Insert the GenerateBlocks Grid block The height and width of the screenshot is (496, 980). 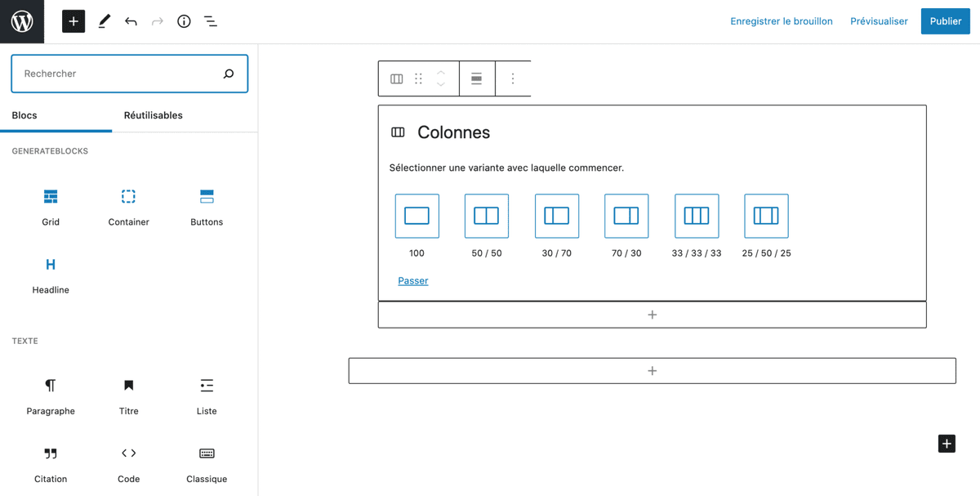click(x=51, y=206)
